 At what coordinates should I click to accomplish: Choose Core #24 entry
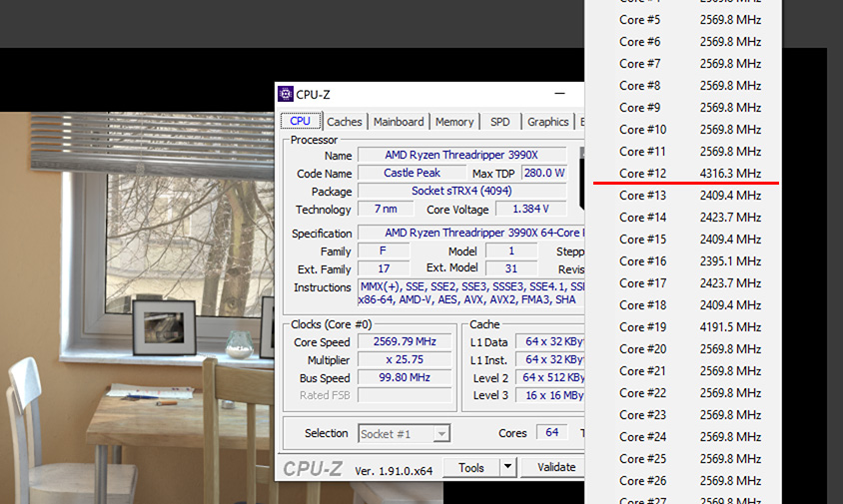pyautogui.click(x=683, y=438)
